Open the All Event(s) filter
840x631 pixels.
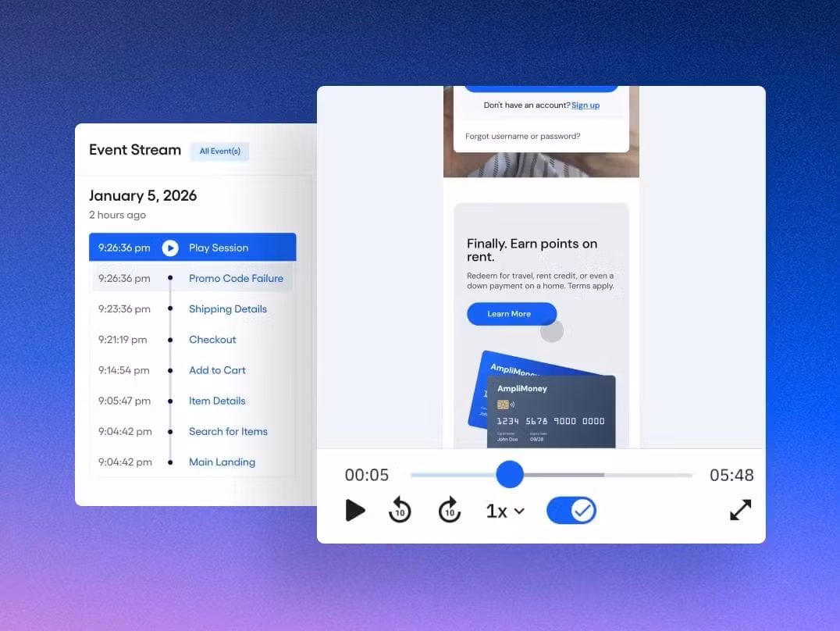coord(219,151)
